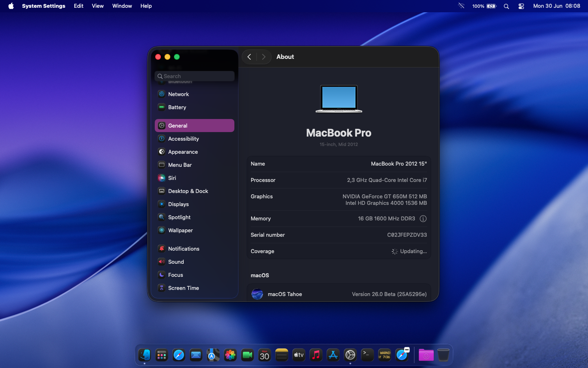Click the Version 26.0 Beta text
Screen dimensions: 588x368
(389, 294)
